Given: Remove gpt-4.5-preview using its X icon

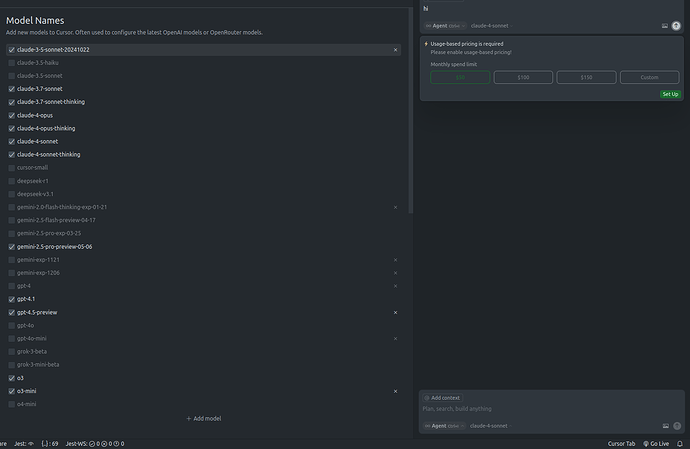Looking at the screenshot, I should tap(395, 313).
